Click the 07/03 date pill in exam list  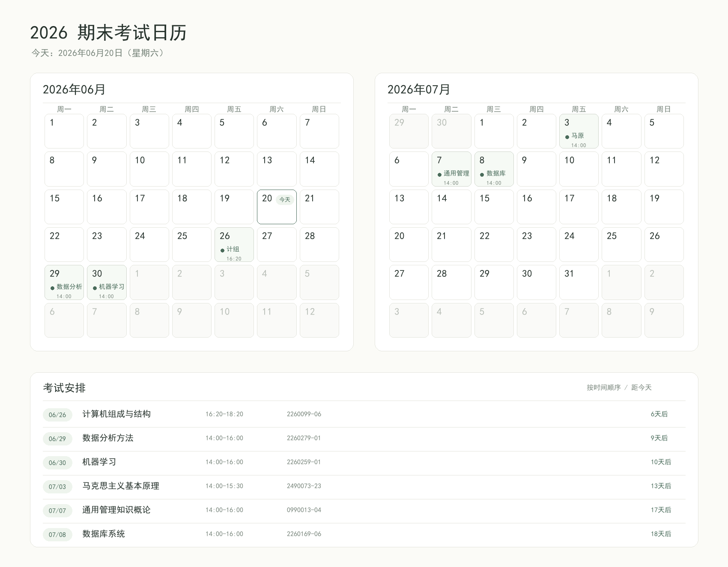click(57, 487)
